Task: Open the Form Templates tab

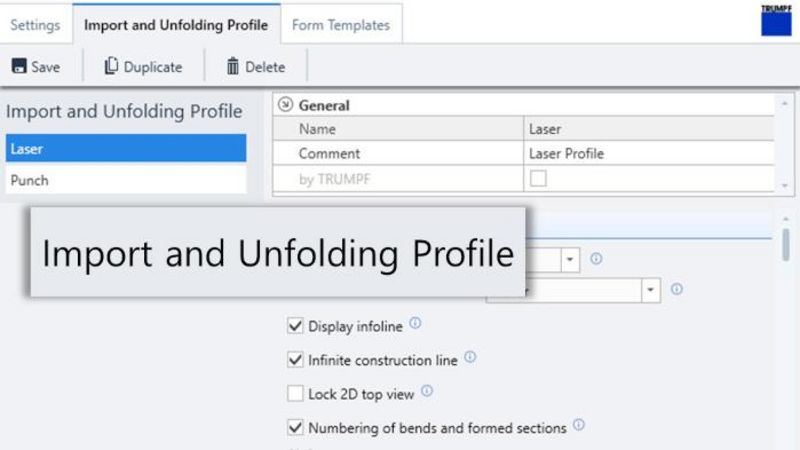Action: pyautogui.click(x=340, y=24)
